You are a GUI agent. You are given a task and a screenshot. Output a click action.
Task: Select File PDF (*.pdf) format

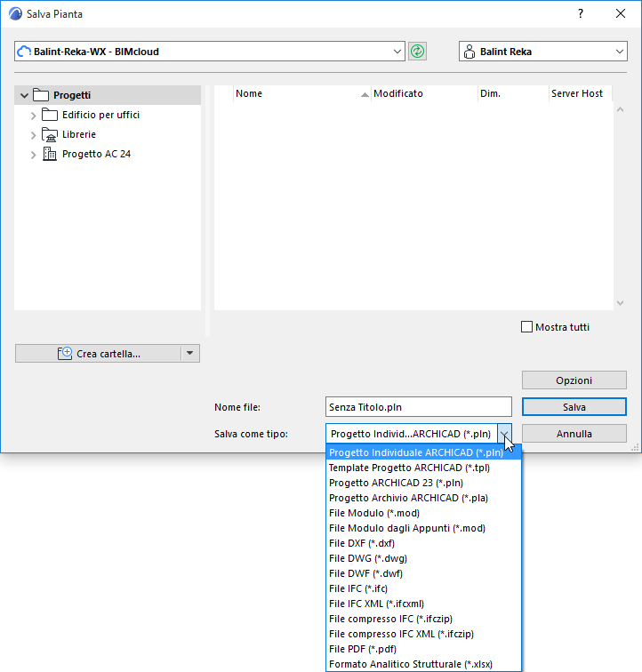(x=424, y=649)
